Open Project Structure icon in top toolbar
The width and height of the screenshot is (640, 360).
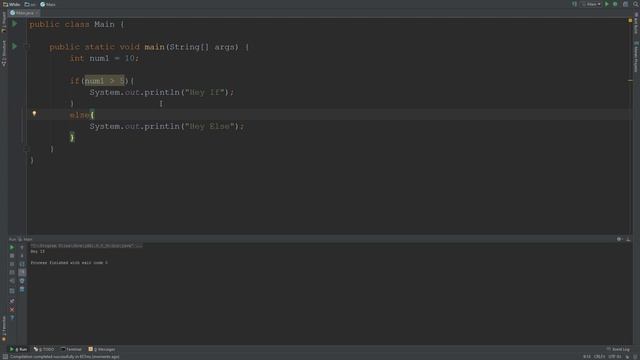(625, 4)
